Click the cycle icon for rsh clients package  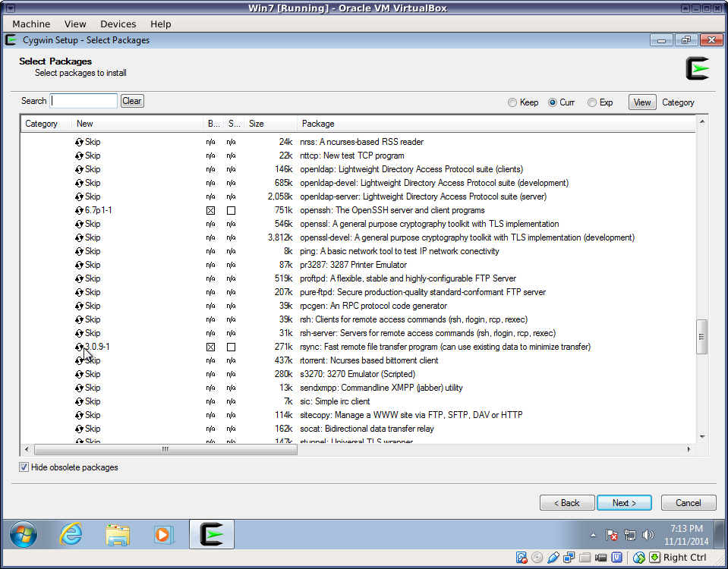(79, 319)
